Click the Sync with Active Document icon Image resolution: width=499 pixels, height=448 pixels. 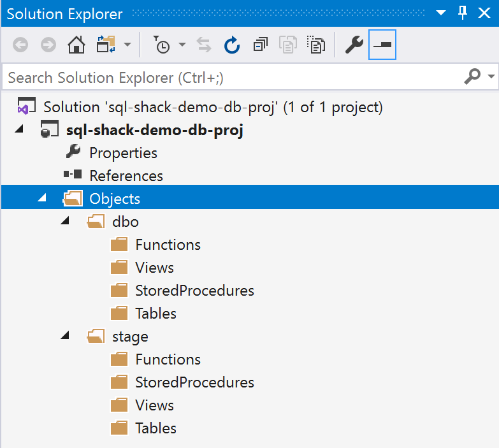click(204, 45)
